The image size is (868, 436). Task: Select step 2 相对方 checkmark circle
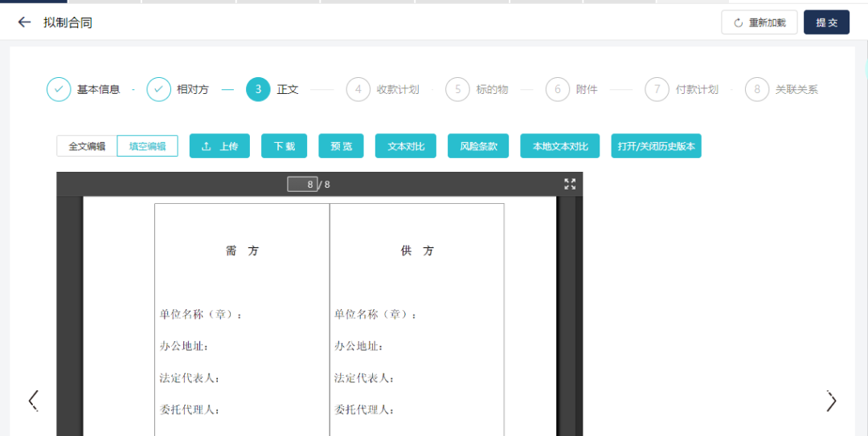(x=158, y=89)
